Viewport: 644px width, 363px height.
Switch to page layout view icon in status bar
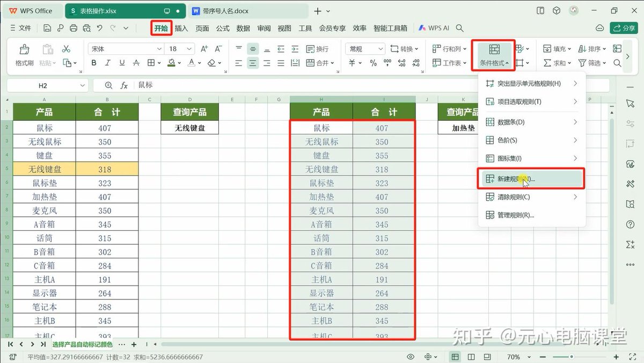click(472, 357)
